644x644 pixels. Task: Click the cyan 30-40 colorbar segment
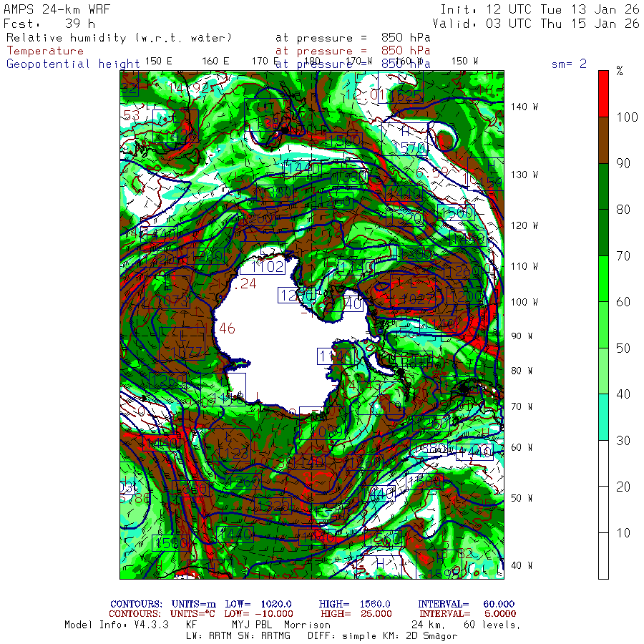(x=603, y=417)
